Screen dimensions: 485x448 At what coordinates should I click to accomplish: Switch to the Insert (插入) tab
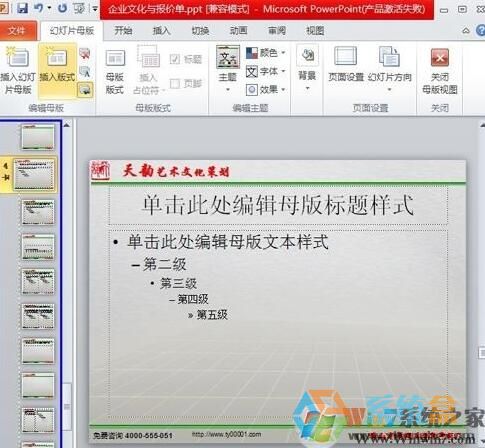[x=162, y=31]
